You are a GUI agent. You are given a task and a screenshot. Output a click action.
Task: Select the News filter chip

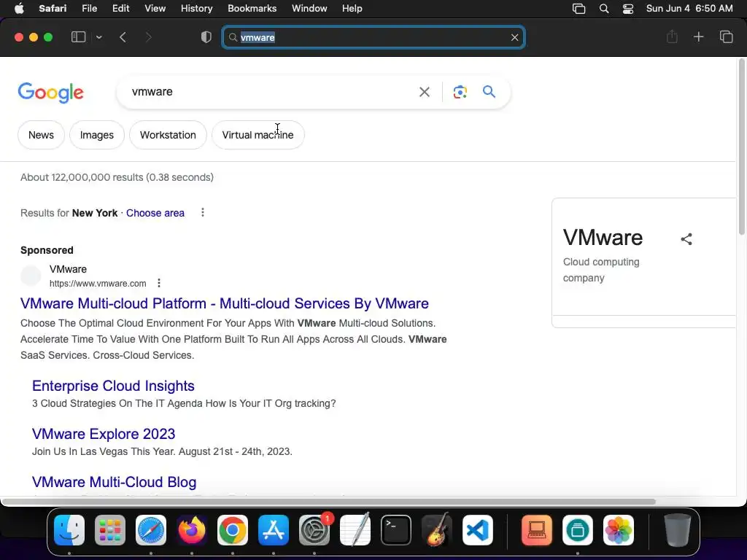click(41, 135)
